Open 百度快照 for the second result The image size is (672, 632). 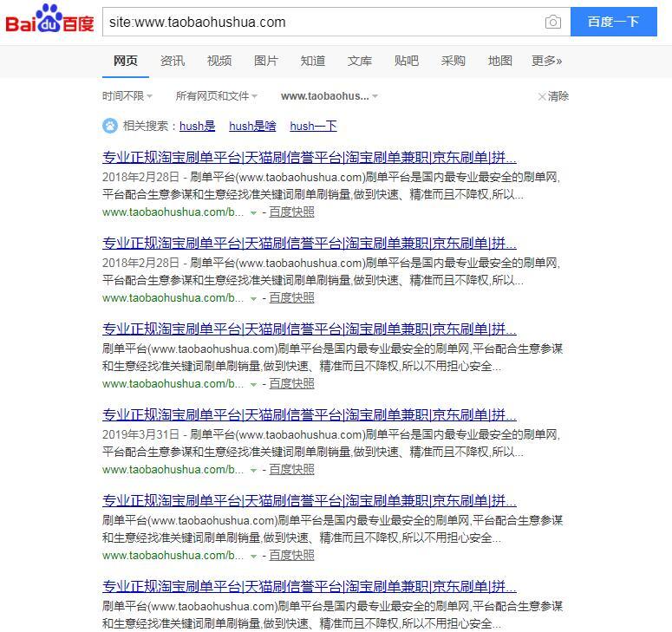tap(291, 297)
